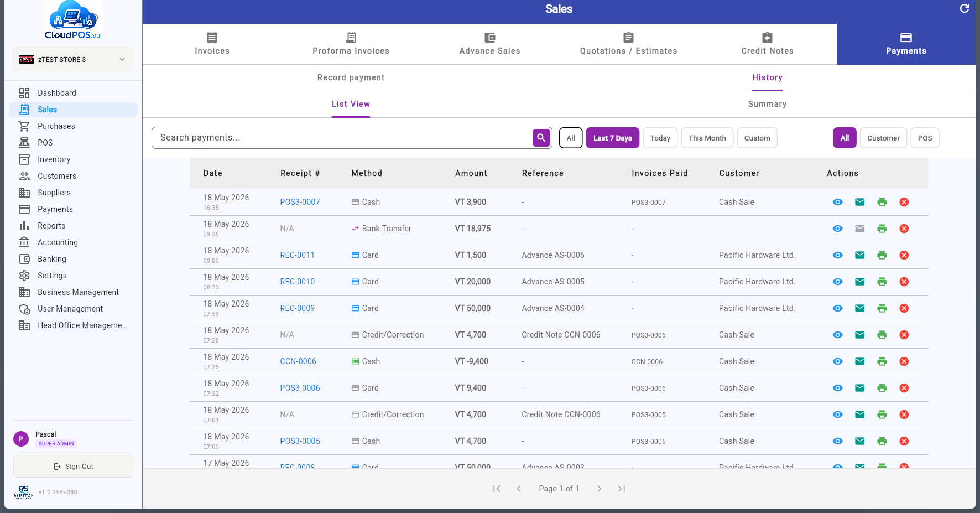Viewport: 980px width, 513px height.
Task: Filter payments by POS type
Action: 925,138
